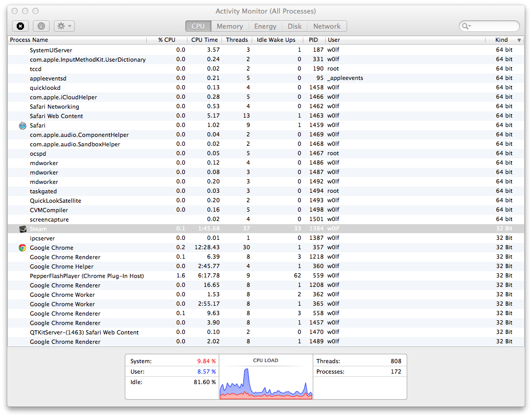Image resolution: width=532 pixels, height=417 pixels.
Task: Select the QuickLookSatellite process
Action: (266, 201)
